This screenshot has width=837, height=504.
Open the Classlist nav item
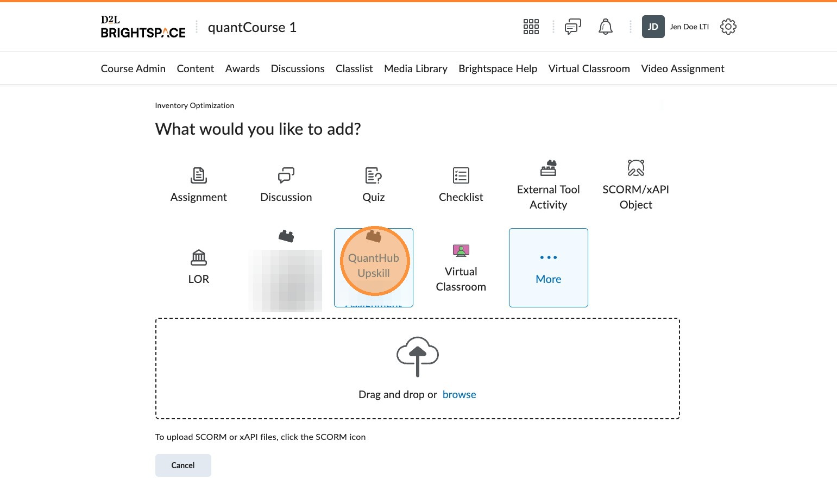[x=354, y=68]
